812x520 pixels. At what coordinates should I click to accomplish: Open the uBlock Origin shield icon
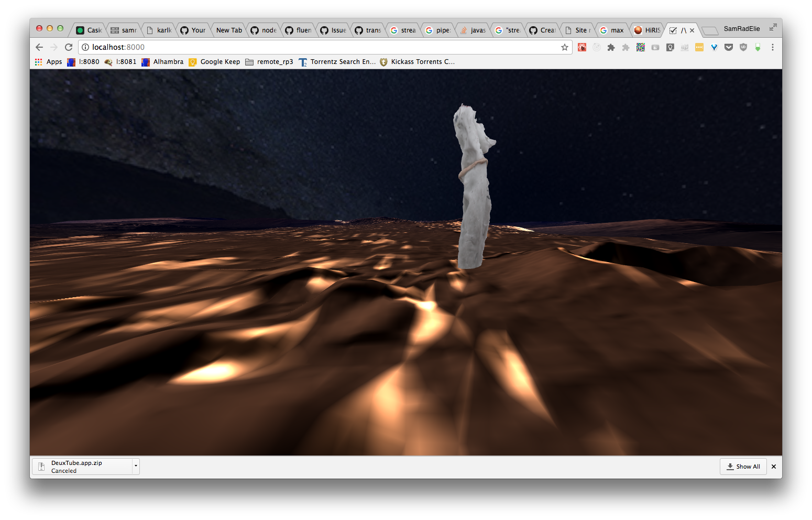click(x=743, y=47)
